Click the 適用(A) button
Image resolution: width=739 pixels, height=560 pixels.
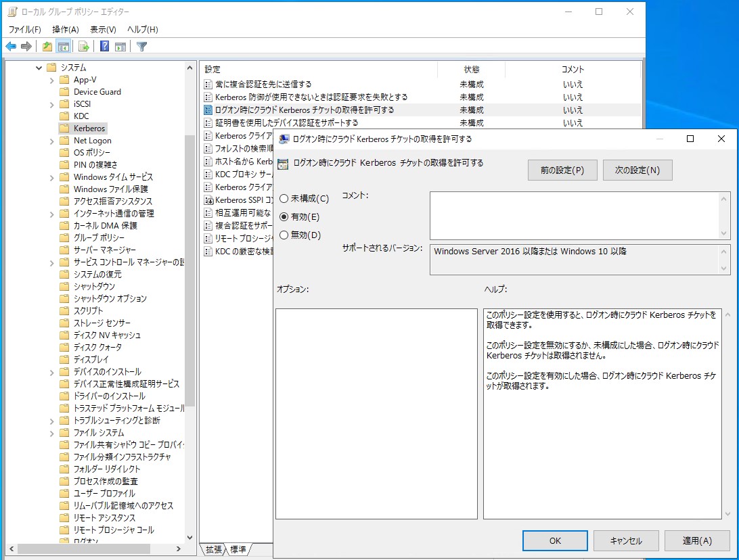pos(696,540)
